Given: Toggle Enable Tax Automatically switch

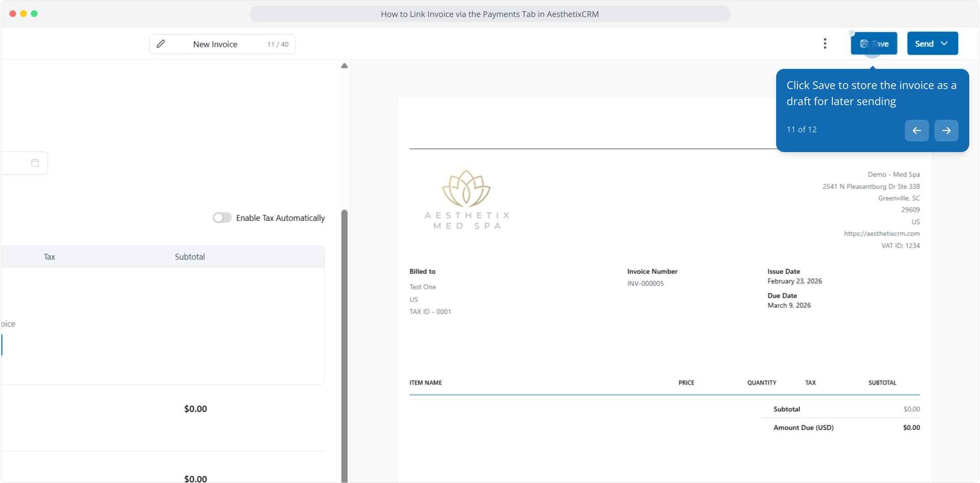Looking at the screenshot, I should [x=222, y=218].
